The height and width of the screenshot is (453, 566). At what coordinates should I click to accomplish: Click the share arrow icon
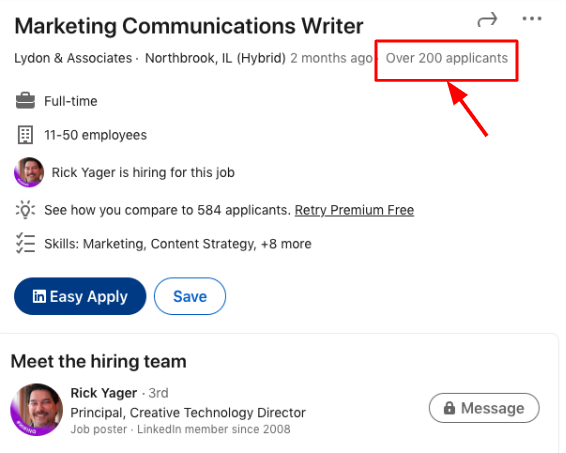(x=487, y=20)
